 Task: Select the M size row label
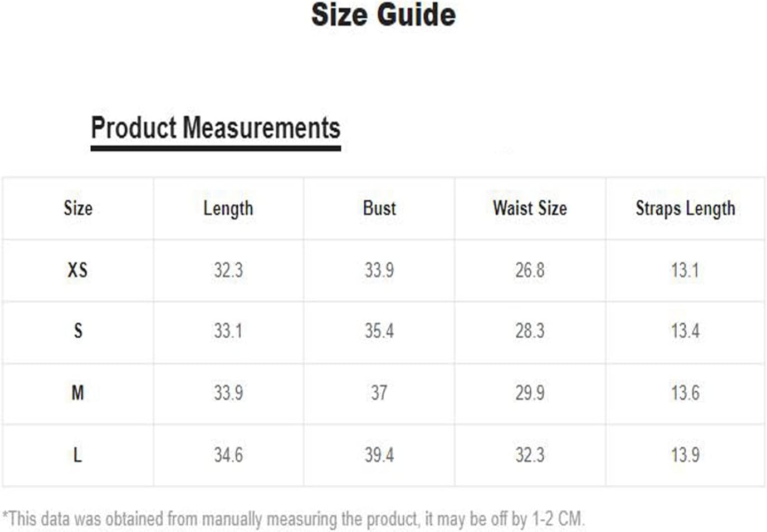77,393
